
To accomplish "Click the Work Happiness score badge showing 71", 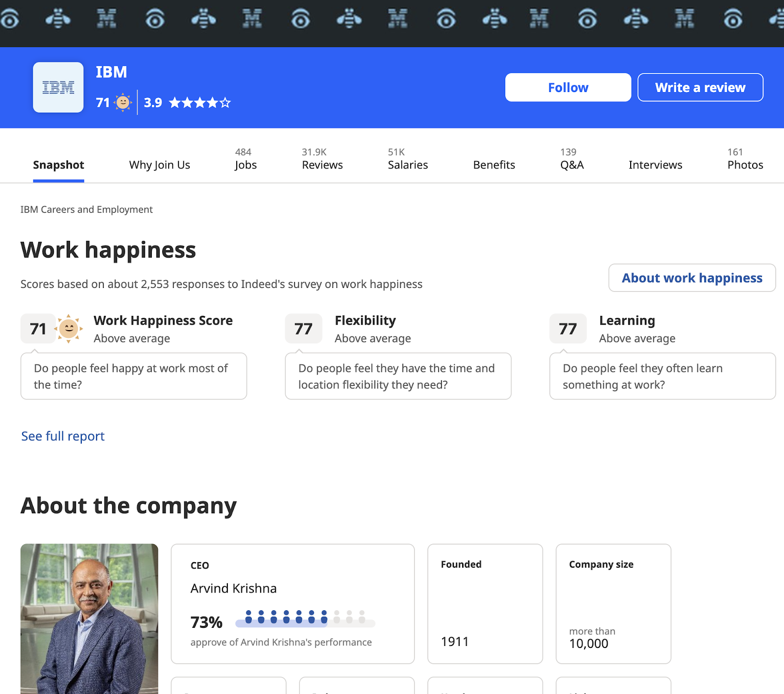I will click(x=38, y=329).
